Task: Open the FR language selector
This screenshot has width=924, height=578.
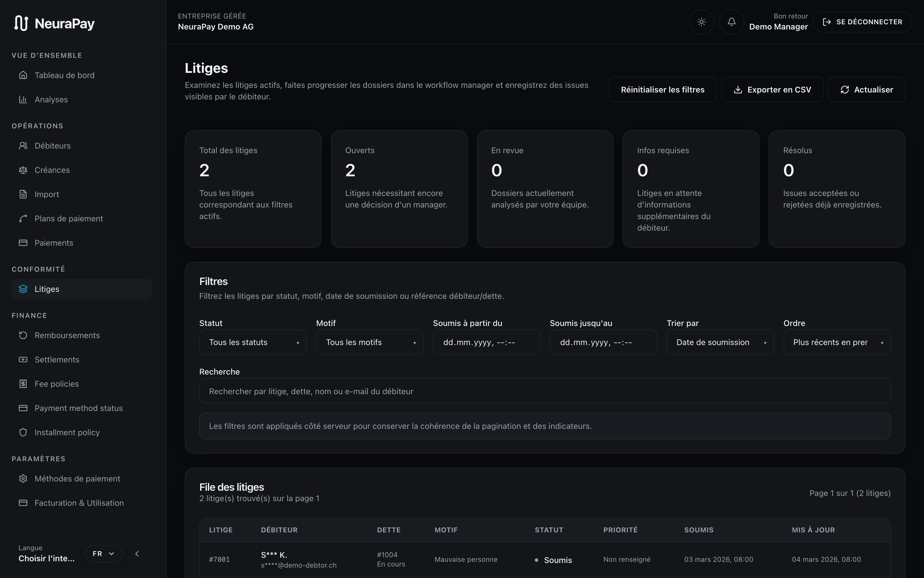Action: click(103, 553)
